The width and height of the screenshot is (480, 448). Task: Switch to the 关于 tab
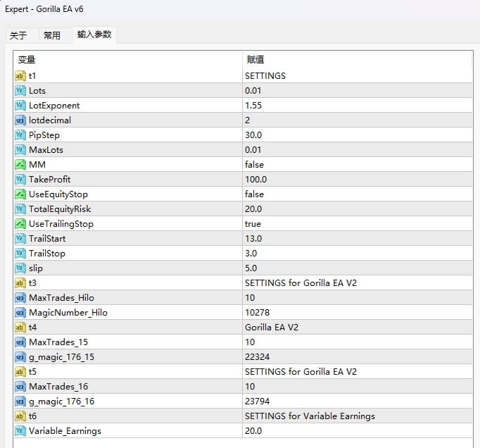click(18, 35)
